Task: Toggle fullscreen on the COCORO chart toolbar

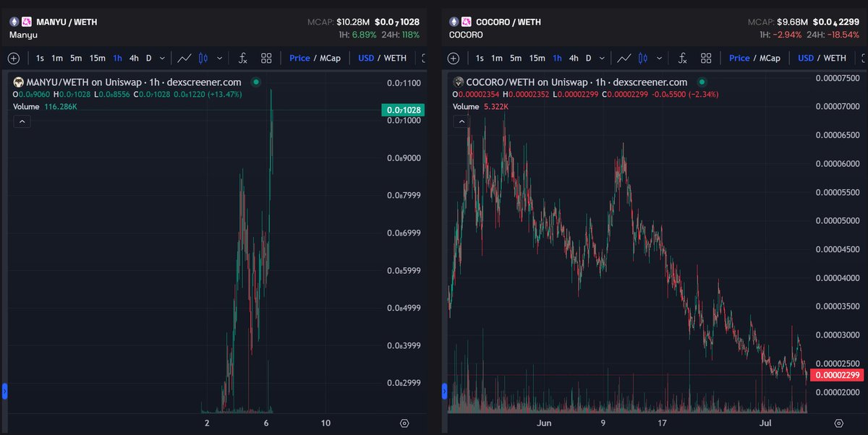Action: tap(864, 58)
